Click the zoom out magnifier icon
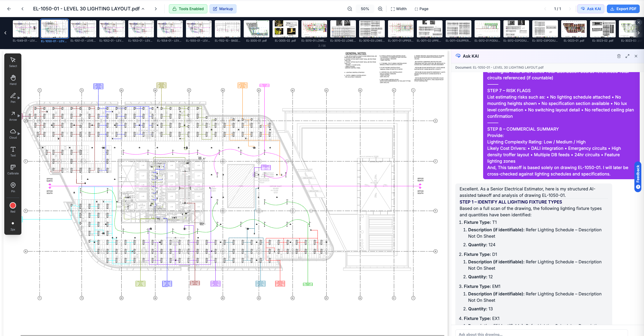Screen dimensions: 644x336 350,9
